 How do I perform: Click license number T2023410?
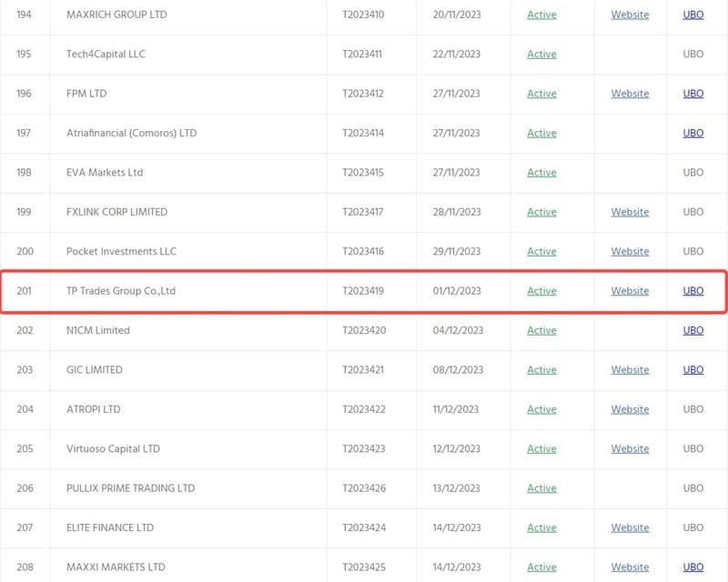pos(363,15)
